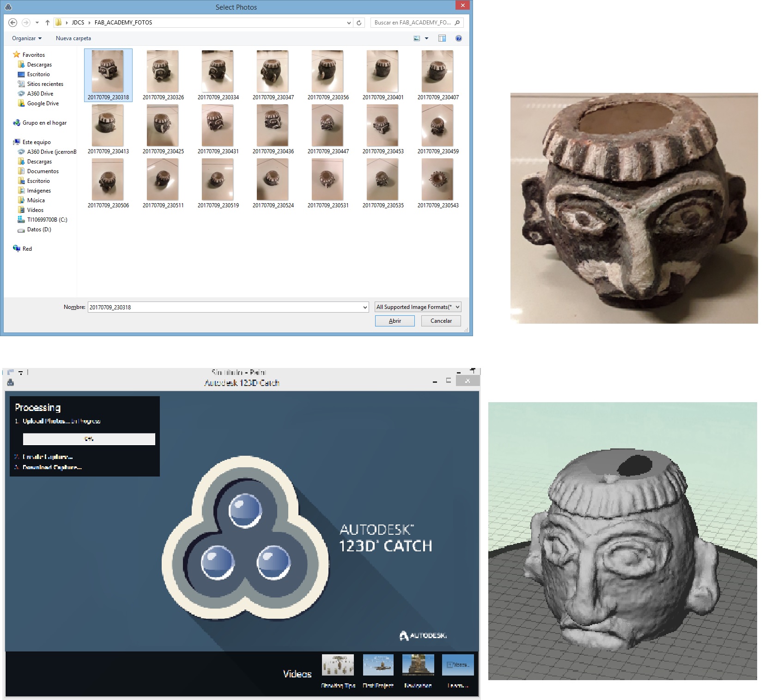The width and height of the screenshot is (765, 700).
Task: Select photo 20170709_230524 thumbnail
Action: (273, 180)
